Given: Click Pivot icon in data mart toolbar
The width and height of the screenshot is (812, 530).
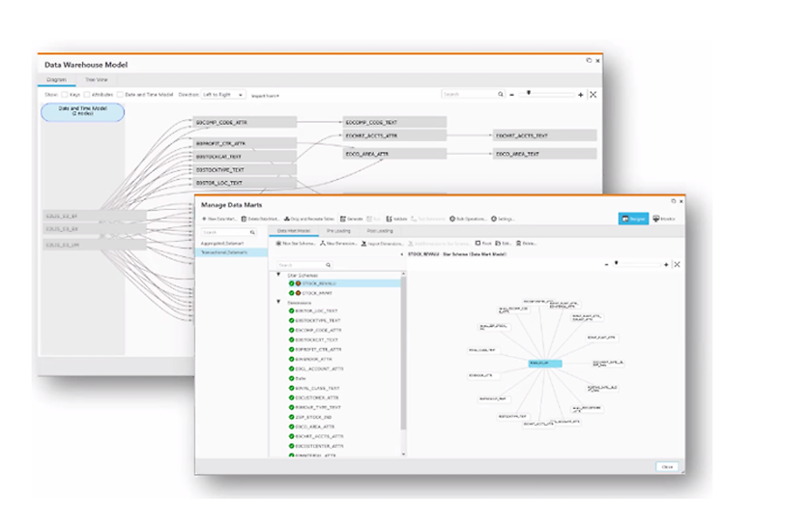Looking at the screenshot, I should point(478,243).
